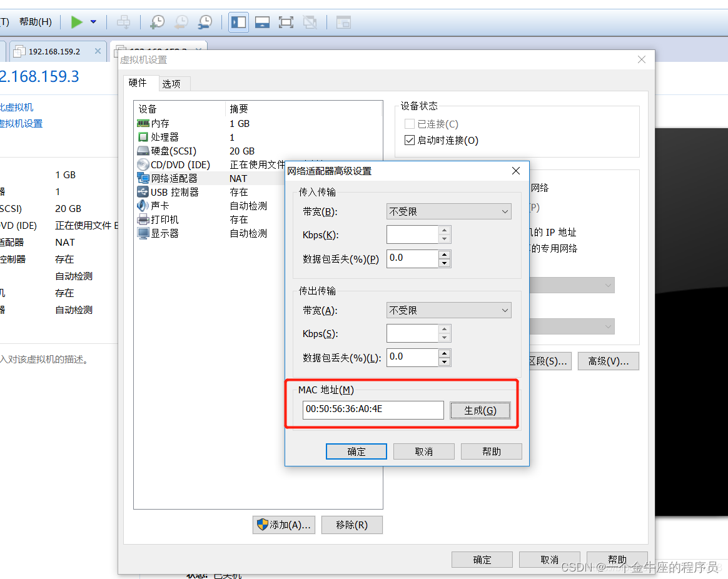The width and height of the screenshot is (728, 579).
Task: Toggle the Show Library sidebar icon
Action: point(239,22)
